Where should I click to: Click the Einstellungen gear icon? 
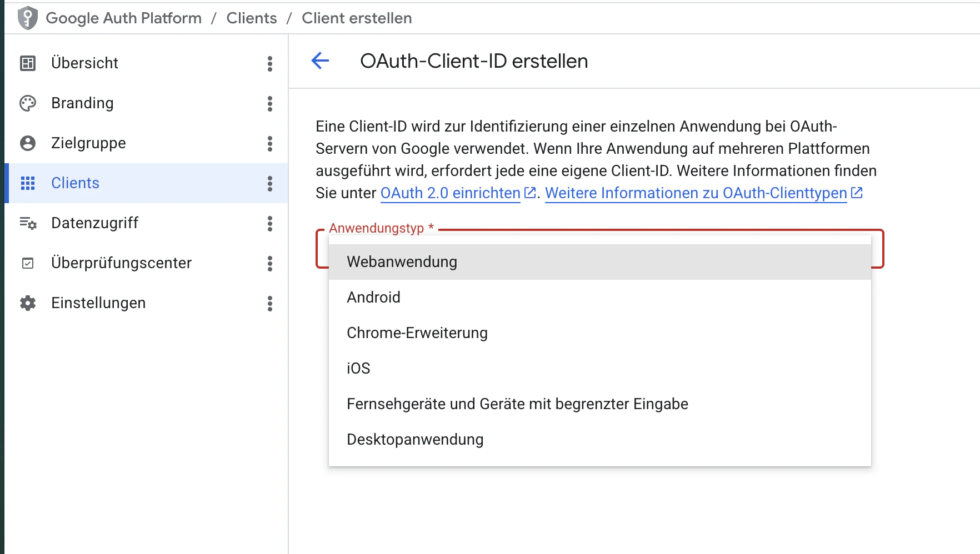[x=28, y=303]
